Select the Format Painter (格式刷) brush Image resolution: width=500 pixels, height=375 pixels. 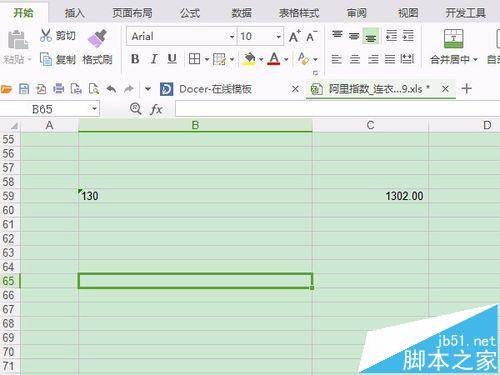97,38
